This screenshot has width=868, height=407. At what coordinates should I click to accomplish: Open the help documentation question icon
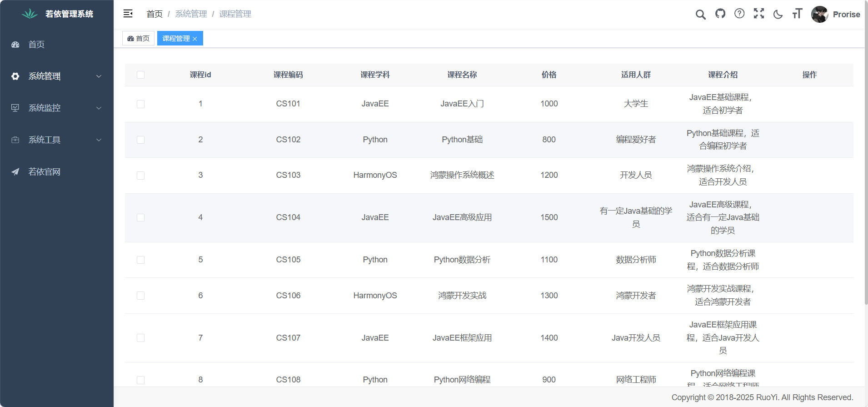point(739,14)
